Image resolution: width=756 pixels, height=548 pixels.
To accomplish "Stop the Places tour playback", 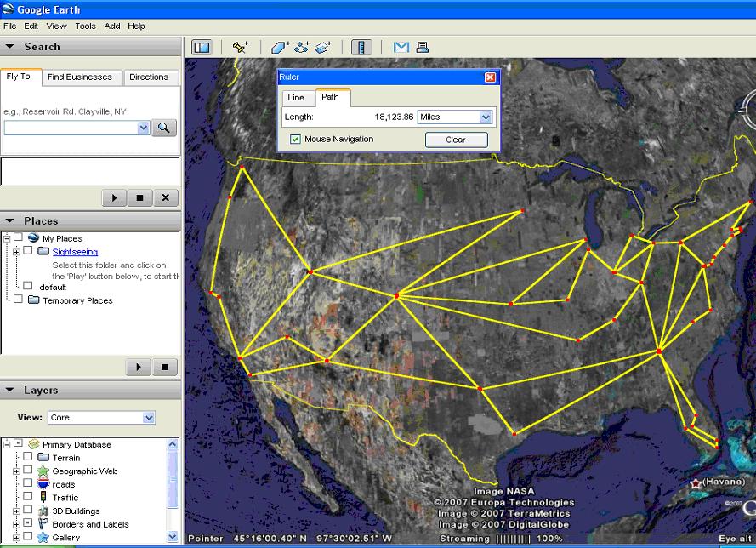I will pyautogui.click(x=164, y=367).
